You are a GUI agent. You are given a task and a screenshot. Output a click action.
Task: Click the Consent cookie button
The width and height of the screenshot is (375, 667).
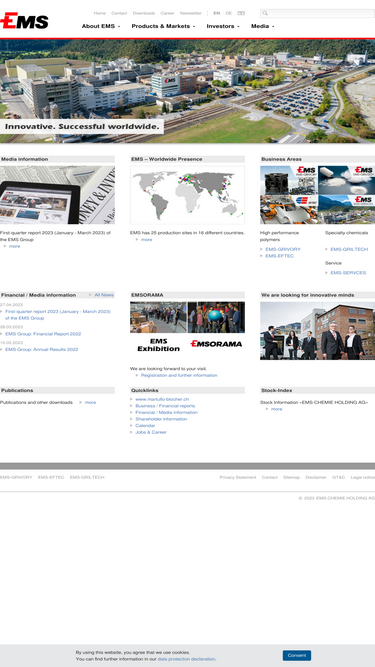tap(297, 655)
